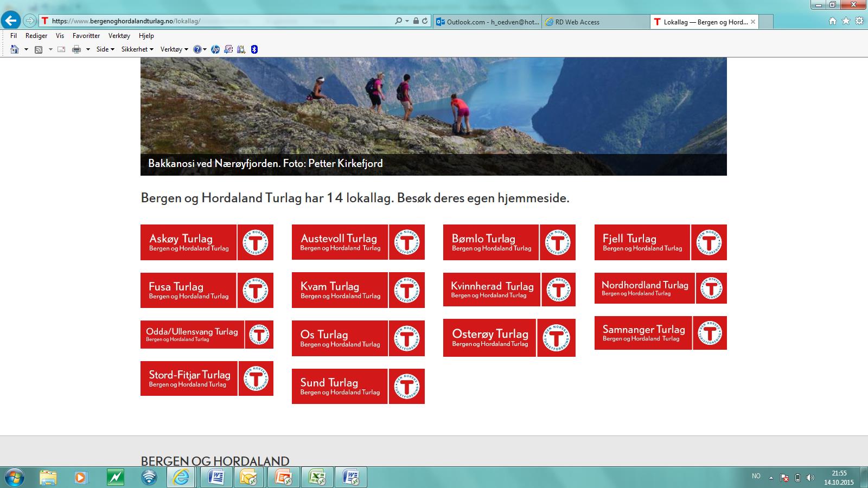
Task: Click the blue Help question mark icon
Action: coord(197,49)
